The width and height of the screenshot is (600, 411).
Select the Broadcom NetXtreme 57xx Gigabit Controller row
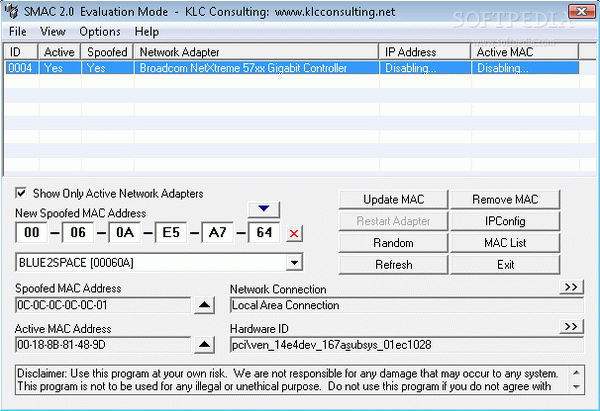tap(292, 68)
